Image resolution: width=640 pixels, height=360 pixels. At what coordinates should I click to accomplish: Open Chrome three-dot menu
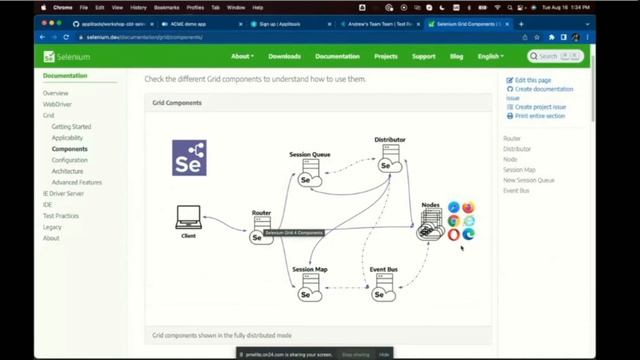(588, 37)
